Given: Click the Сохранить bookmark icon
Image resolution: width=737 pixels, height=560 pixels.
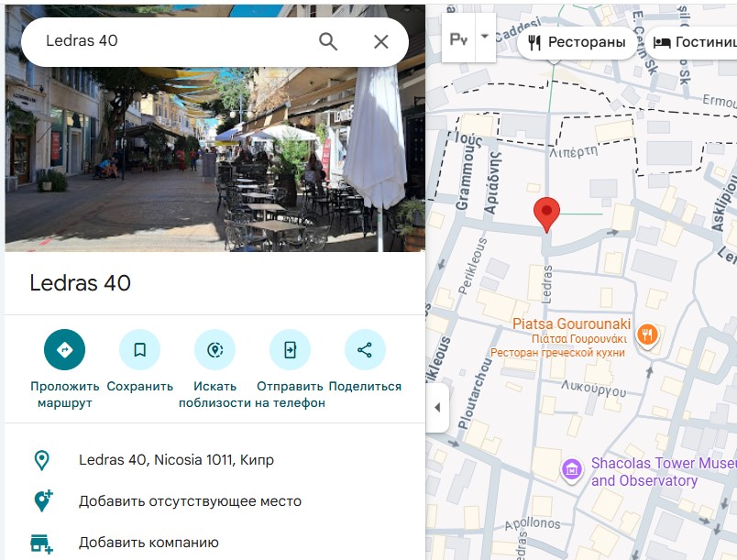Looking at the screenshot, I should 139,349.
